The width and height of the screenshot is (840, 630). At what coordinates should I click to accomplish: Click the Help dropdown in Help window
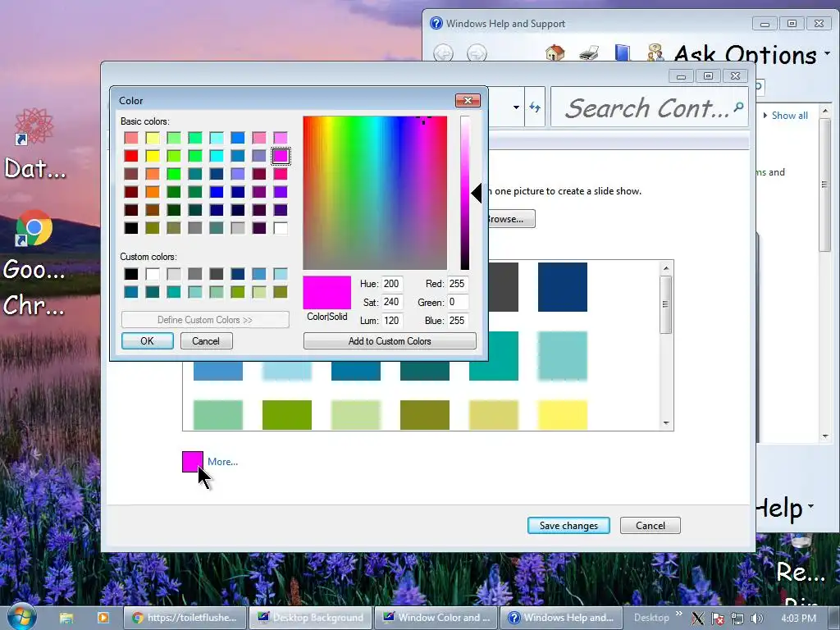coord(785,508)
